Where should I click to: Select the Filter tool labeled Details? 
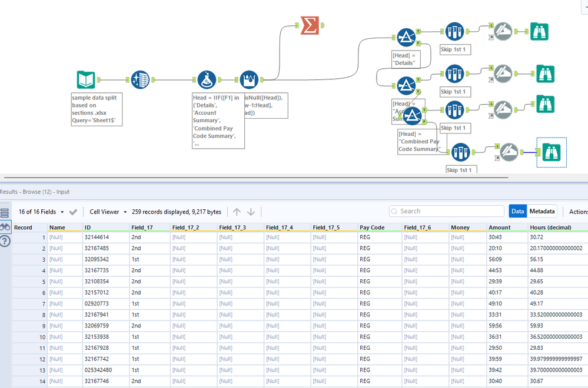point(406,38)
